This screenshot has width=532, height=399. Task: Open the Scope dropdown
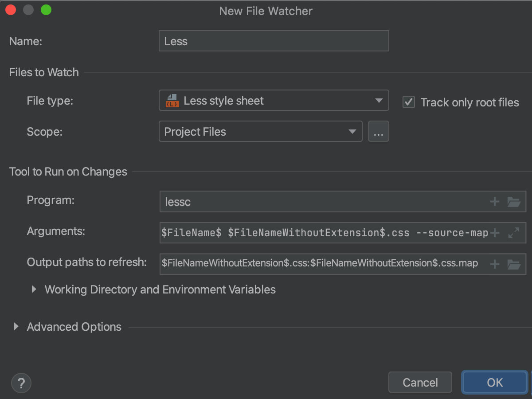[352, 131]
